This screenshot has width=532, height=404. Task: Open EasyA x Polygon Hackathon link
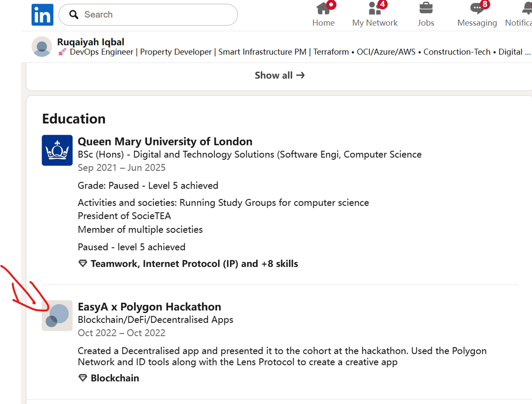[149, 306]
